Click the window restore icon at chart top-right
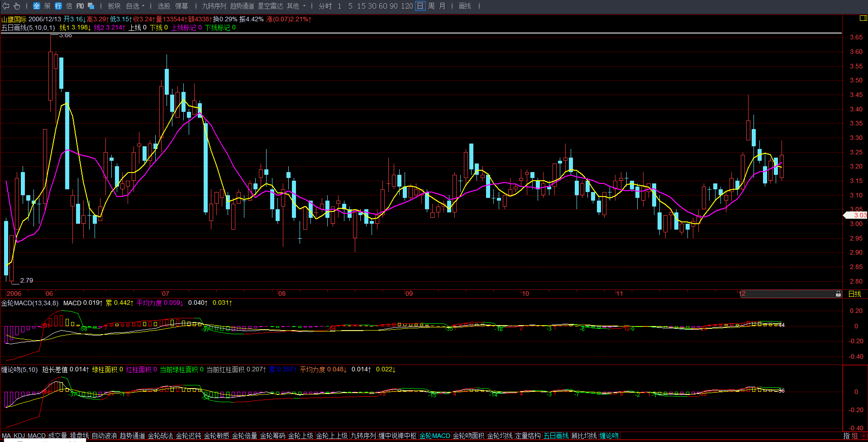The image size is (868, 442). point(863,18)
